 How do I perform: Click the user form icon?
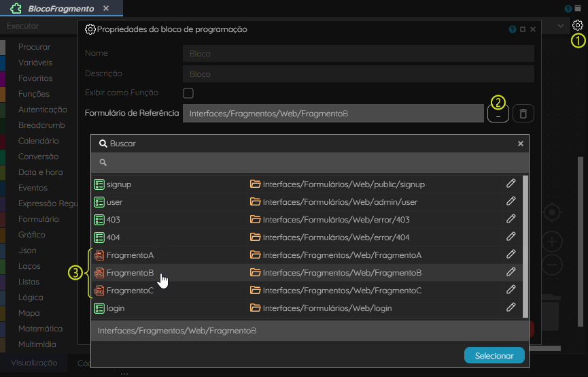pos(99,202)
